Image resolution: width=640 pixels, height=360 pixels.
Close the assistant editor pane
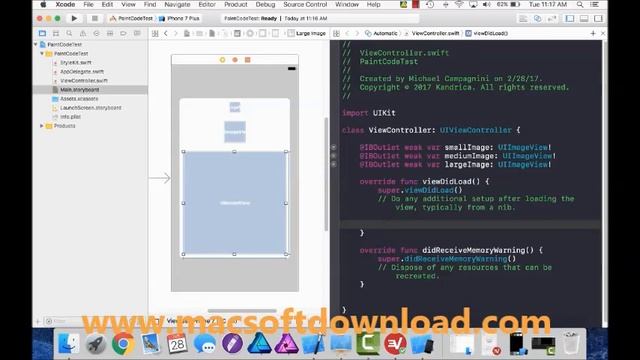(603, 33)
